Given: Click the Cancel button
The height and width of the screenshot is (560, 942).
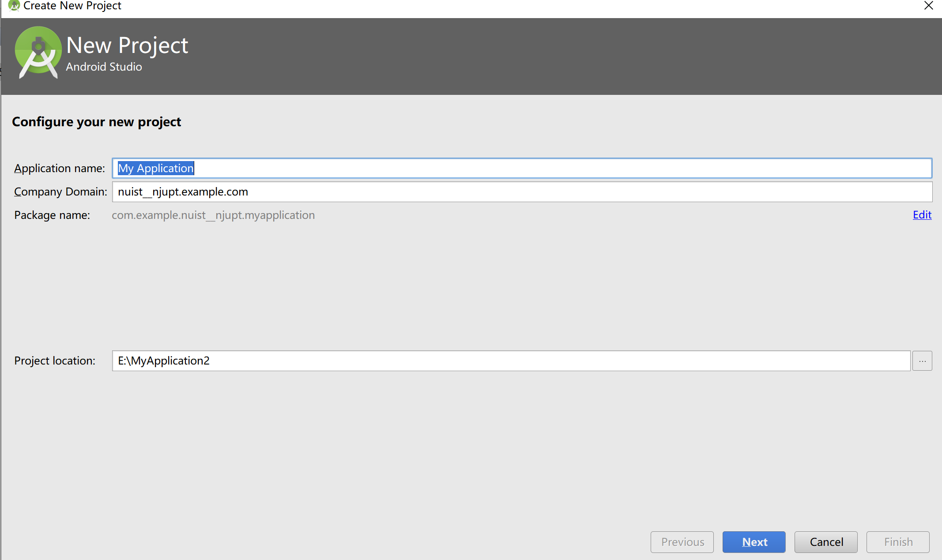Looking at the screenshot, I should [826, 542].
